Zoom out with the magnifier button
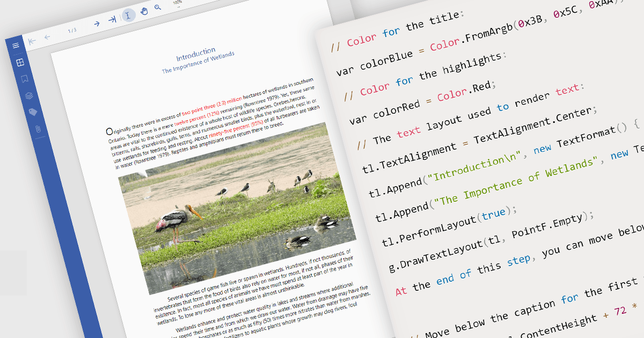The width and height of the screenshot is (644, 338). (x=158, y=8)
